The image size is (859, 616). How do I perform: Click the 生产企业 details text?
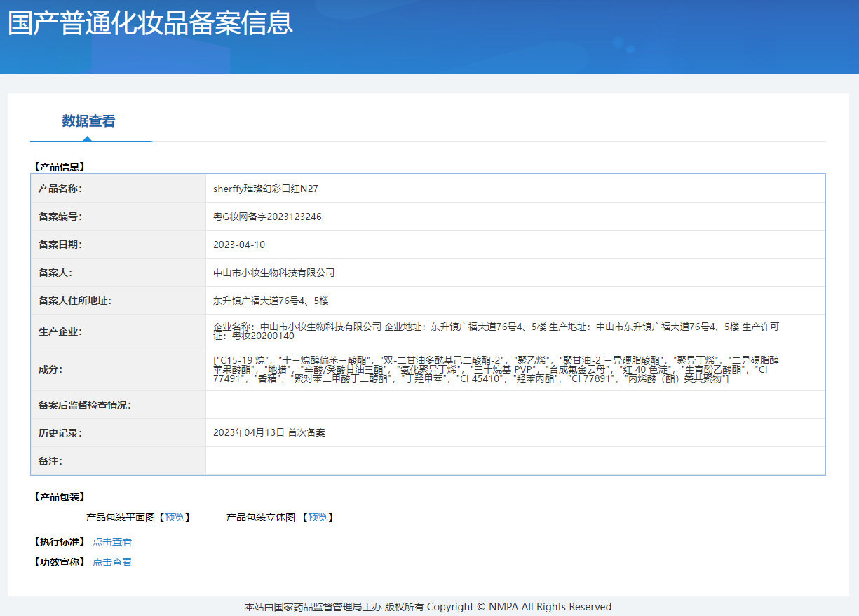click(496, 331)
